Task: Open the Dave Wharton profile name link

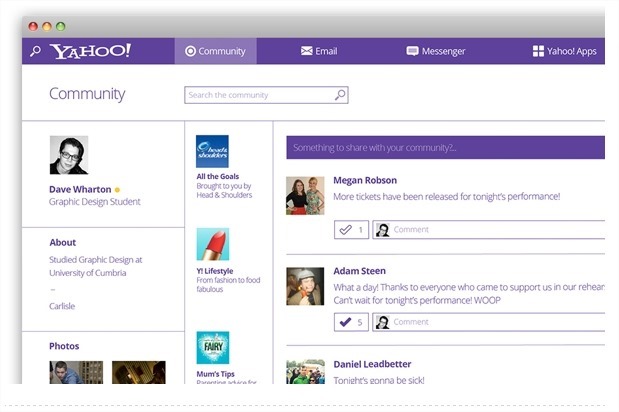Action: tap(80, 189)
